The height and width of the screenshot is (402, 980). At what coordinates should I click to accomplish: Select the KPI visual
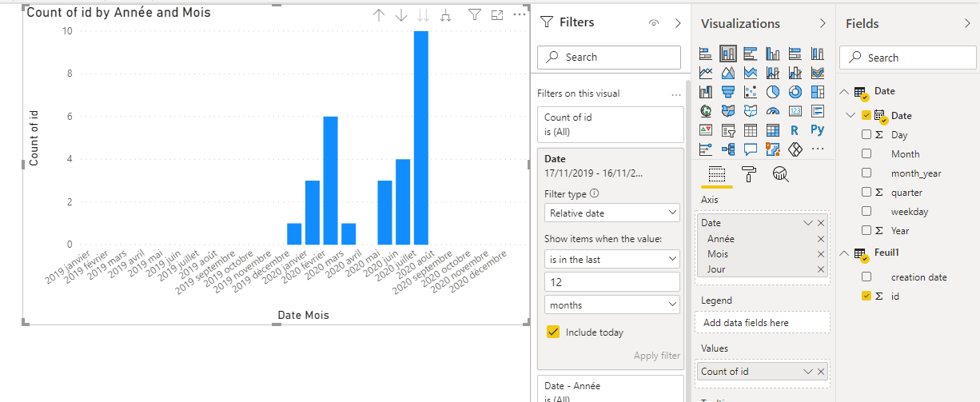tap(706, 130)
